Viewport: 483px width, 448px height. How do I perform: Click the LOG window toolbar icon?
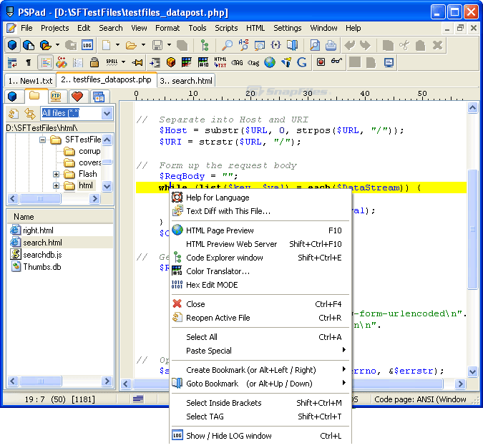(x=87, y=45)
